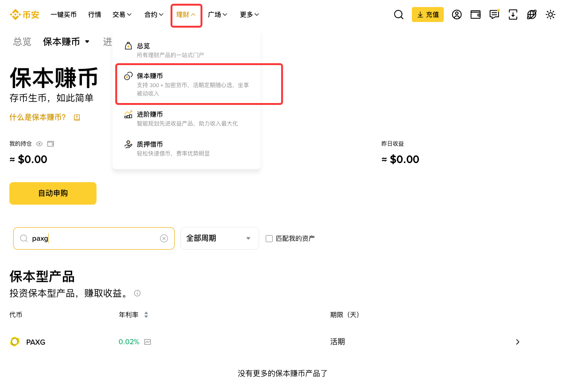Select 理财 in the top menu
This screenshot has height=392, width=566.
pos(183,15)
